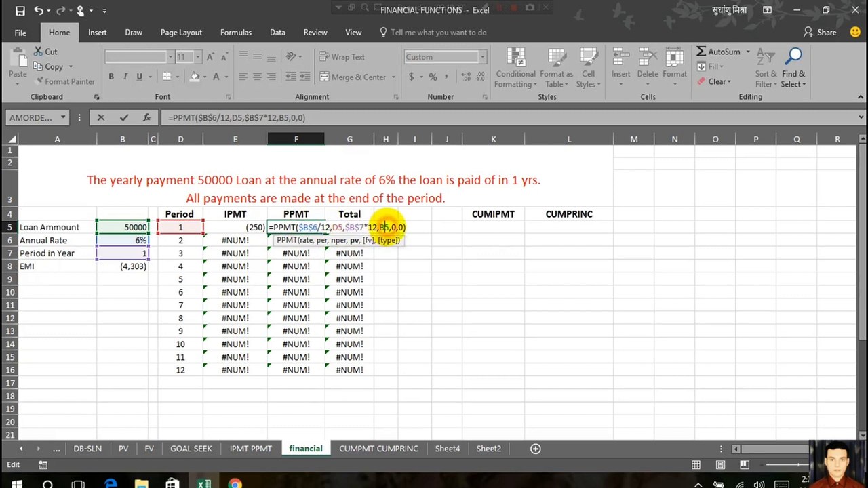
Task: Collapse the ribbon
Action: (x=861, y=97)
